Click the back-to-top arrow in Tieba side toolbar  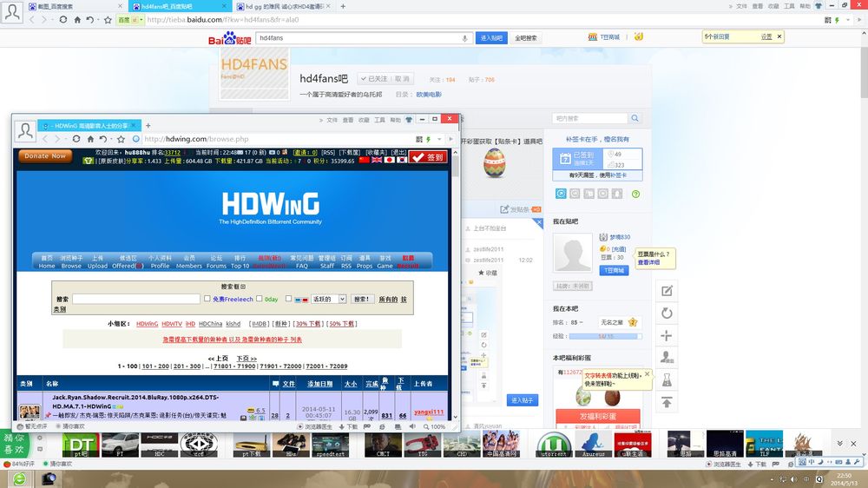667,402
